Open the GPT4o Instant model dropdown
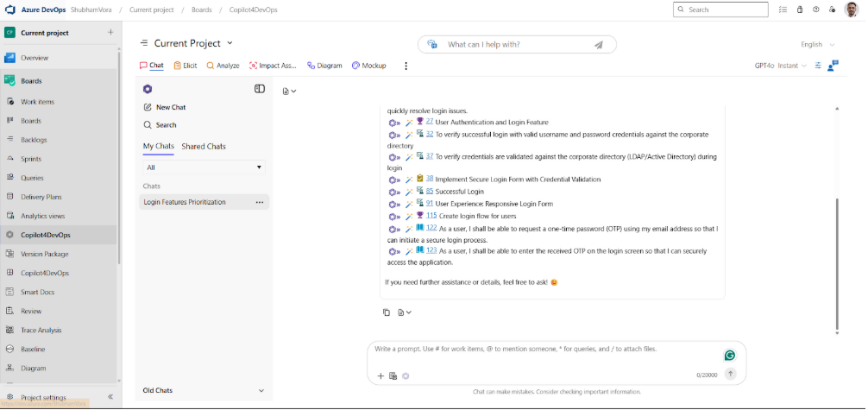Image resolution: width=868 pixels, height=410 pixels. tap(781, 66)
